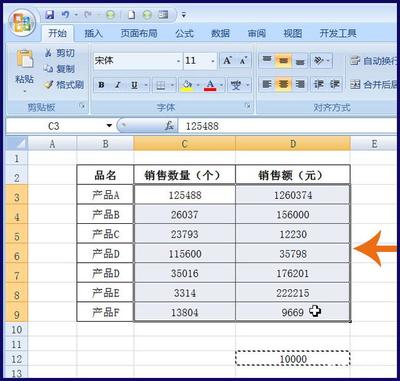Viewport: 400px width, 381px height.
Task: Open the Office button menu
Action: point(22,23)
